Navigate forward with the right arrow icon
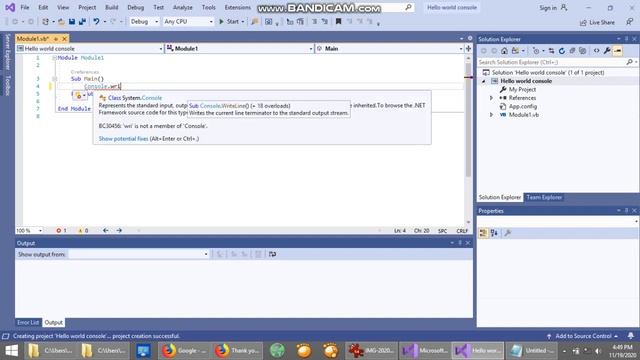This screenshot has width=640, height=360. [x=119, y=231]
